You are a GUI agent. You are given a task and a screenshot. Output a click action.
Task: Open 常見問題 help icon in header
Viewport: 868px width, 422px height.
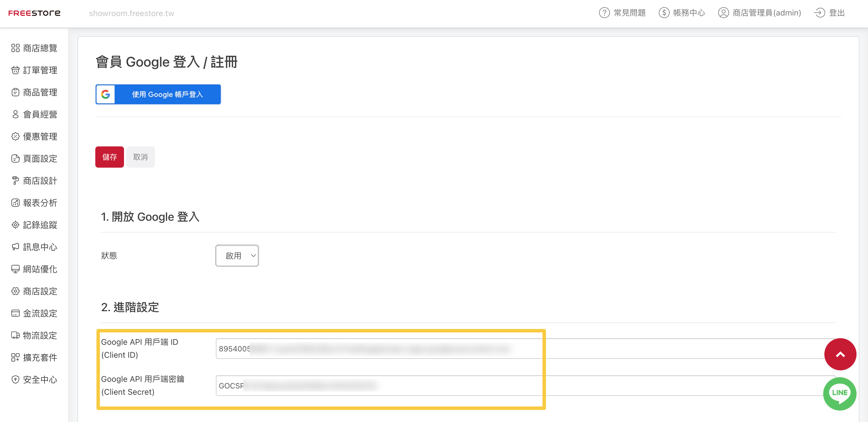[604, 13]
